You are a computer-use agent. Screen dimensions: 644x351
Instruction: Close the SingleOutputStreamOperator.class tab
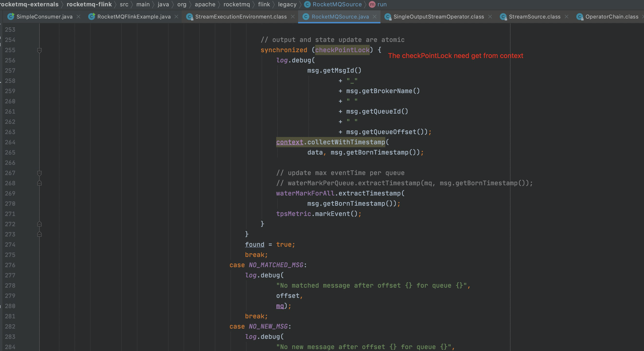click(490, 17)
